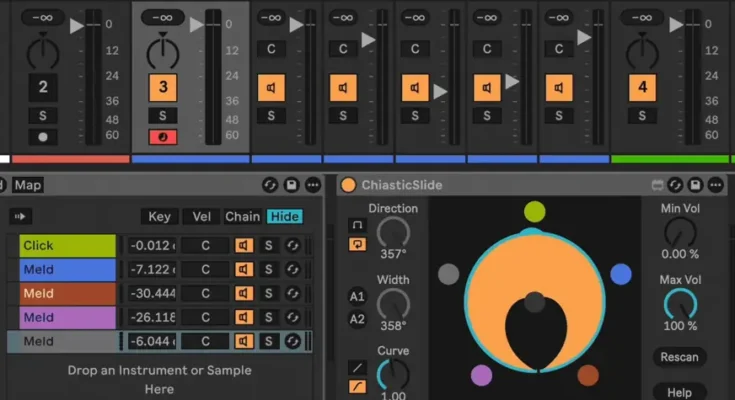Screen dimensions: 735x400
Task: Click the dark center handle in the orange circle
Action: 534,302
